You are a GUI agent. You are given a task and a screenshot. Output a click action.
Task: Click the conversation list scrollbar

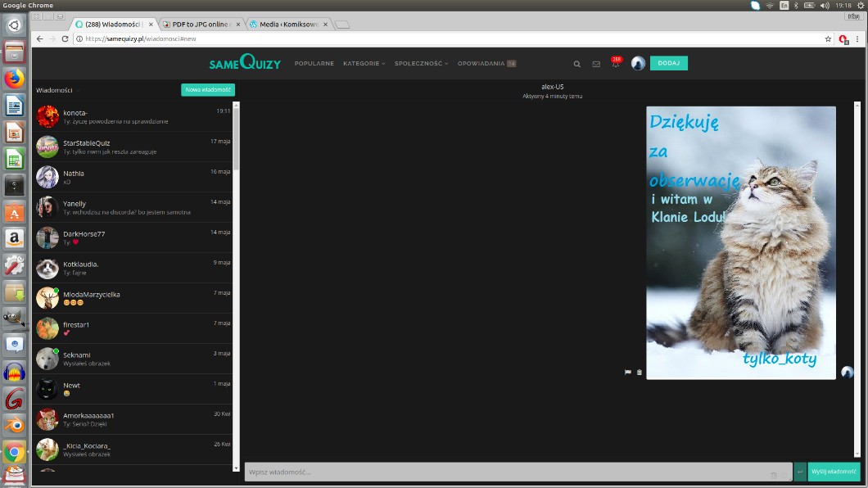237,139
